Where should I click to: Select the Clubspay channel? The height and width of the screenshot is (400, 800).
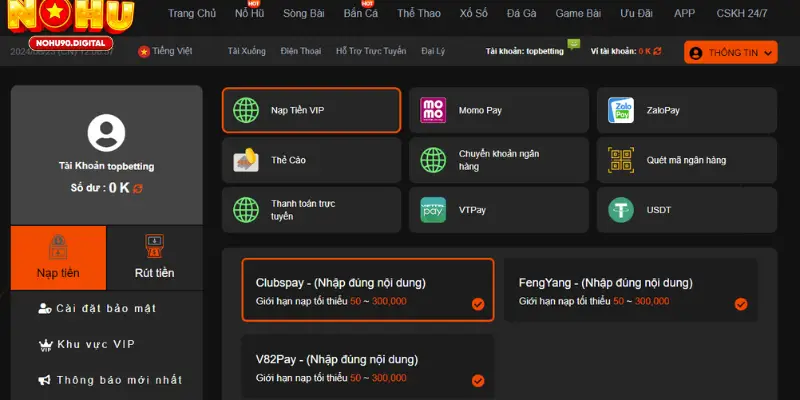368,290
